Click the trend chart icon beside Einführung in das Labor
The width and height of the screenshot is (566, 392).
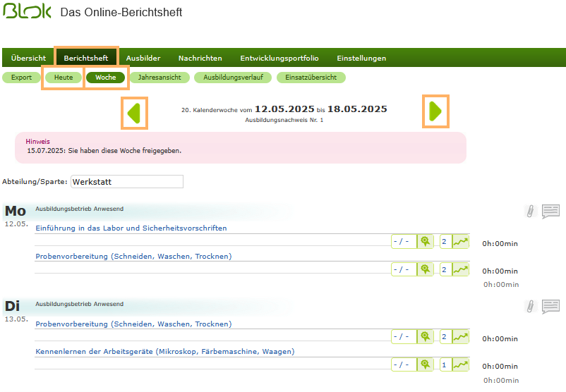click(x=460, y=241)
